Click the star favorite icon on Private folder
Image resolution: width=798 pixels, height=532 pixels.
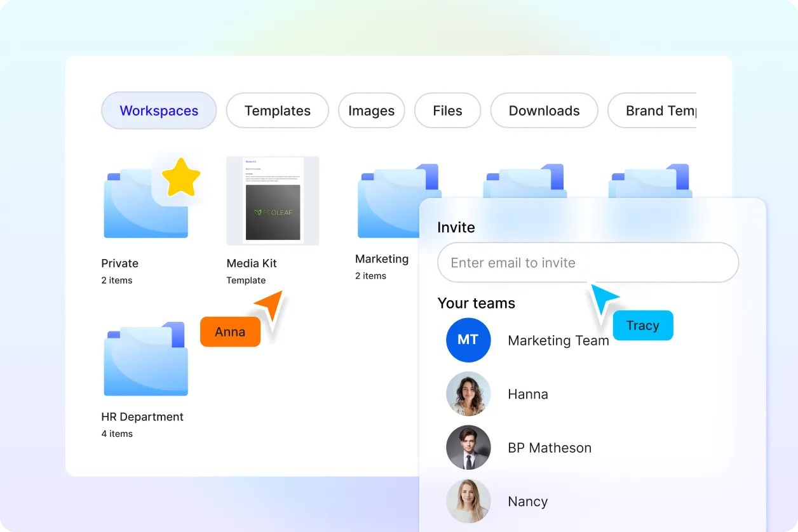[x=181, y=177]
